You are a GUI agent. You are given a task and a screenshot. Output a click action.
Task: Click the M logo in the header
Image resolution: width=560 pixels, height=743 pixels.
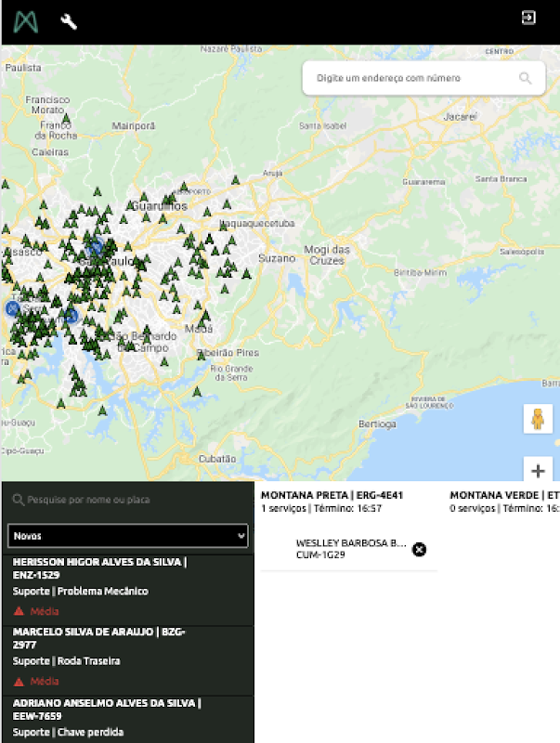point(26,21)
